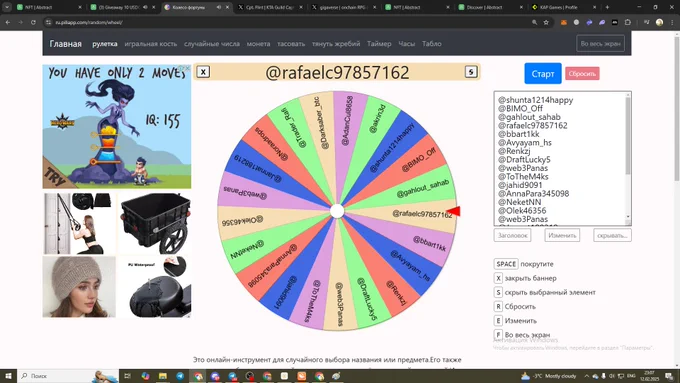Open the Табло page
680x383 pixels.
432,44
